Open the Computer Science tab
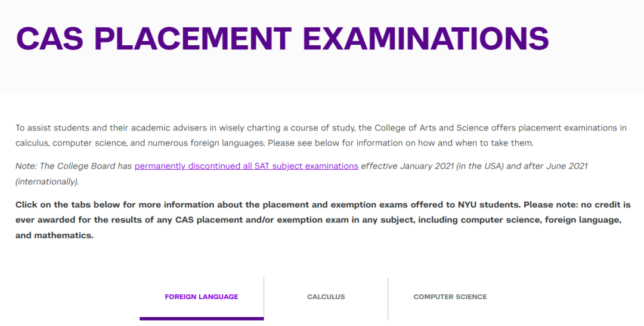The image size is (644, 326). coord(450,297)
